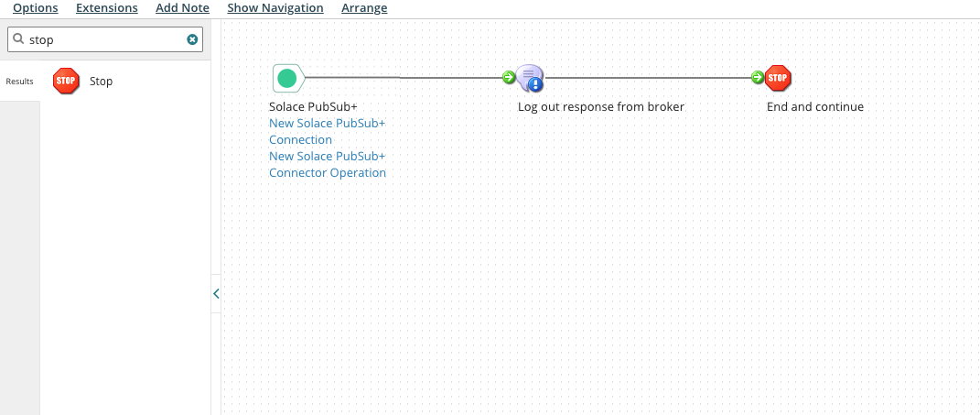Click the 'End and continue' label
980x415 pixels.
[815, 106]
